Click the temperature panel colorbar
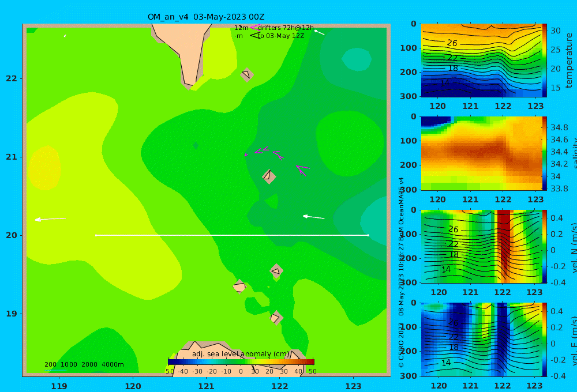The image size is (577, 392). click(545, 61)
